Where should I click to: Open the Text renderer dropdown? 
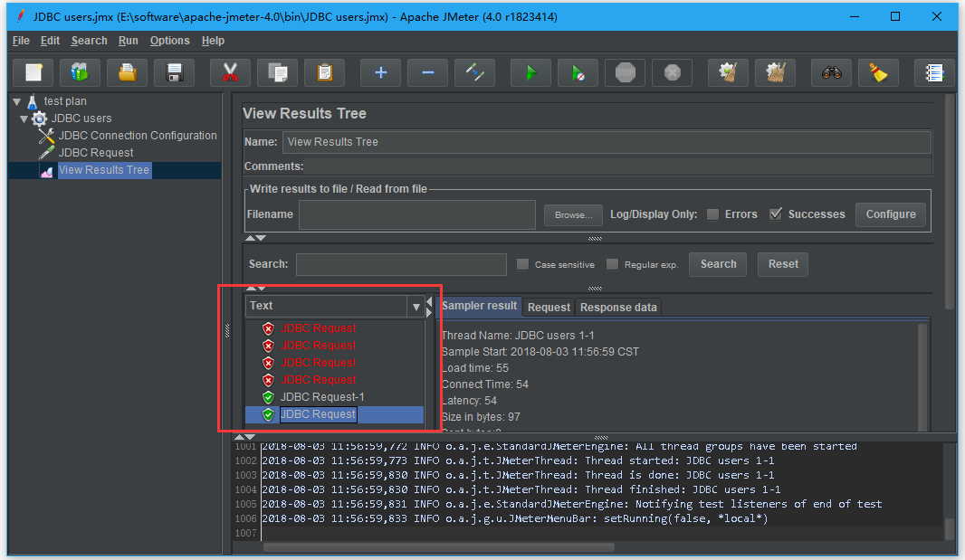click(x=416, y=307)
